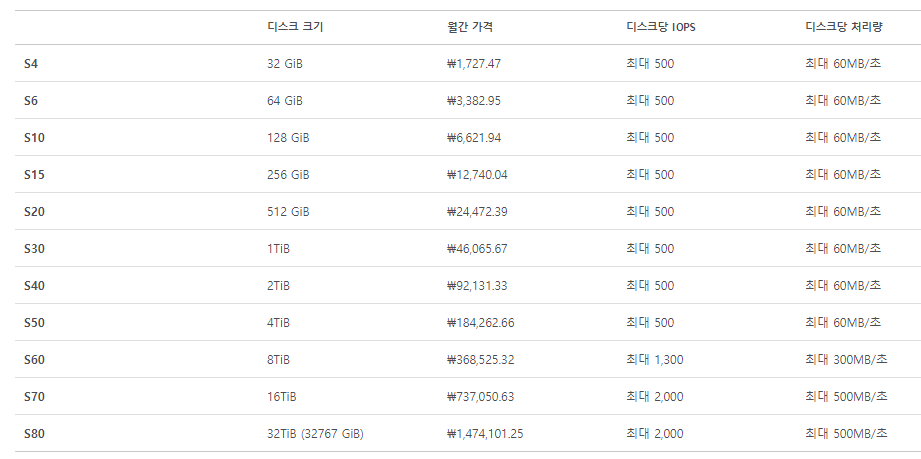Select the S6 row label
This screenshot has width=921, height=459.
coord(31,100)
